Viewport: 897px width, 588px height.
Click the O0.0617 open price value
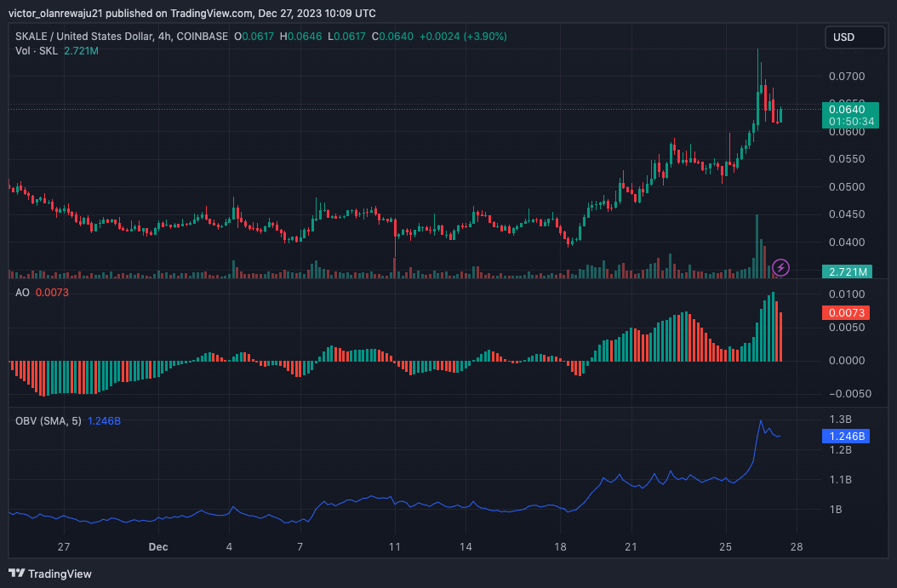coord(254,36)
